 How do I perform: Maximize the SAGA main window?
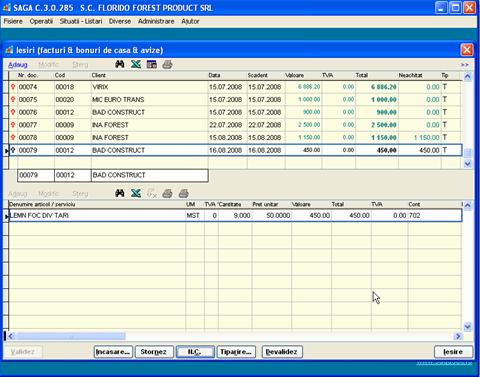pos(455,8)
